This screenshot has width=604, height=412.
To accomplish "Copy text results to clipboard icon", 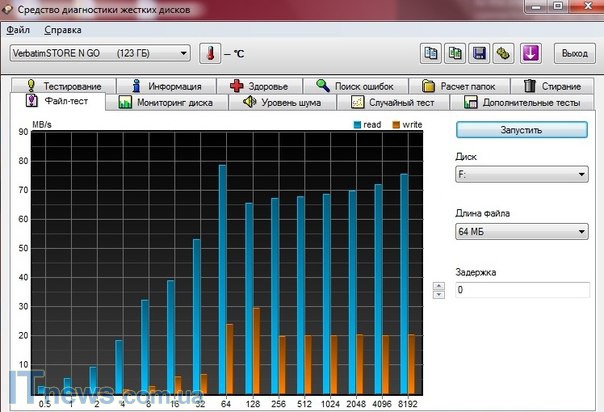I will (432, 53).
